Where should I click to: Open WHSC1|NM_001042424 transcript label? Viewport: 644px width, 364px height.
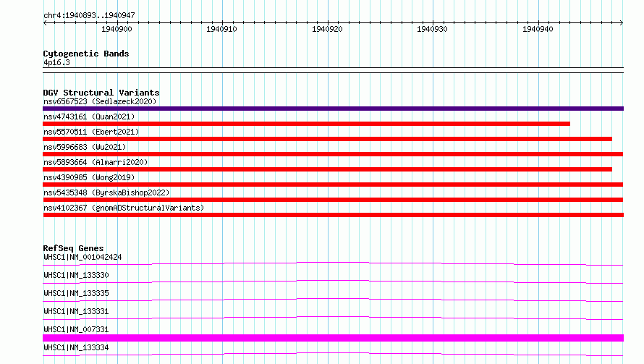click(82, 257)
